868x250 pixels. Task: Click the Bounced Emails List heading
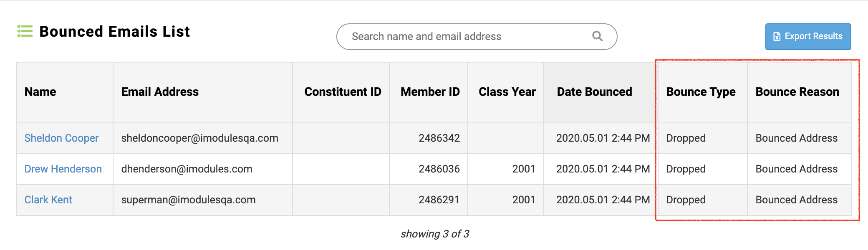point(114,32)
